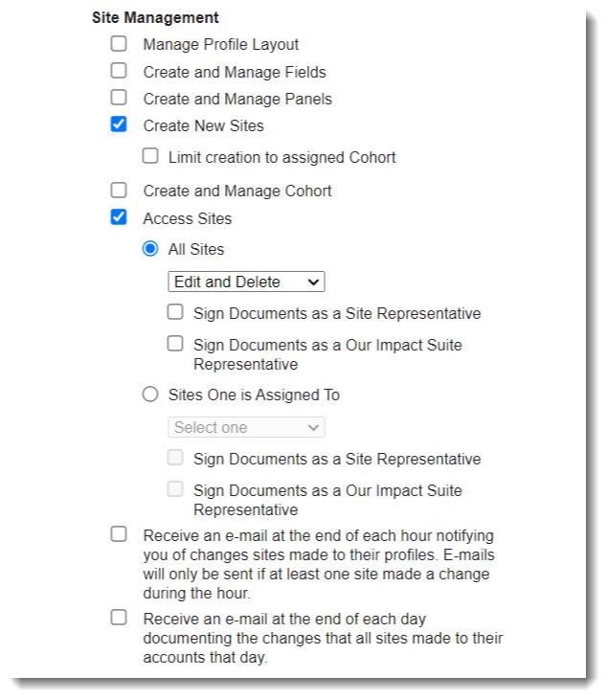Turn on daily e-mail documenting site changes
This screenshot has height=700, width=608.
pyautogui.click(x=119, y=618)
